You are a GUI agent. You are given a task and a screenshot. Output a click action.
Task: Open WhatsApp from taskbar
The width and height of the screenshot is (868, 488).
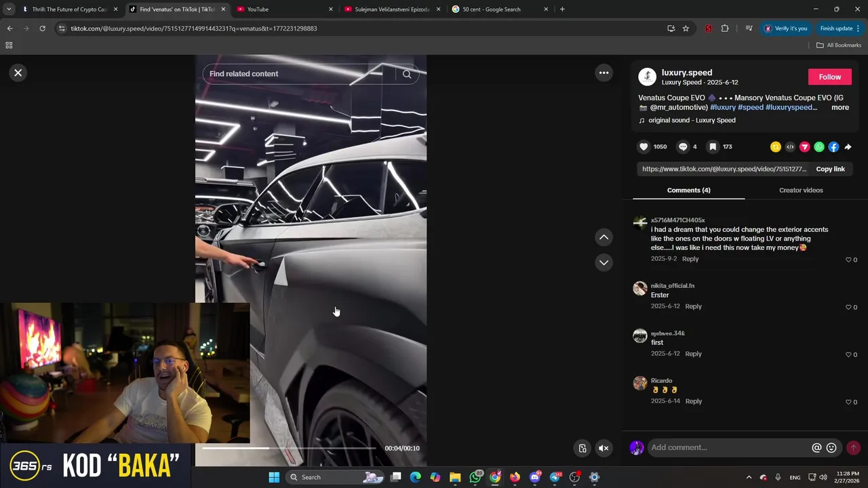475,477
